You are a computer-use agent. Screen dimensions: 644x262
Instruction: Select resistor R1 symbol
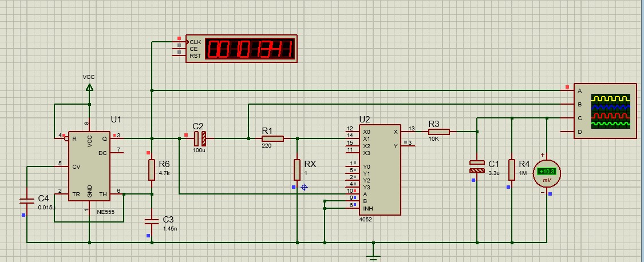coord(272,139)
